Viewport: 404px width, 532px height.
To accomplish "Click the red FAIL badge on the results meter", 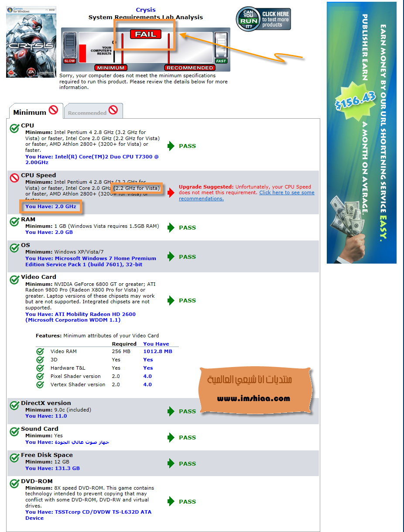I will [x=146, y=34].
